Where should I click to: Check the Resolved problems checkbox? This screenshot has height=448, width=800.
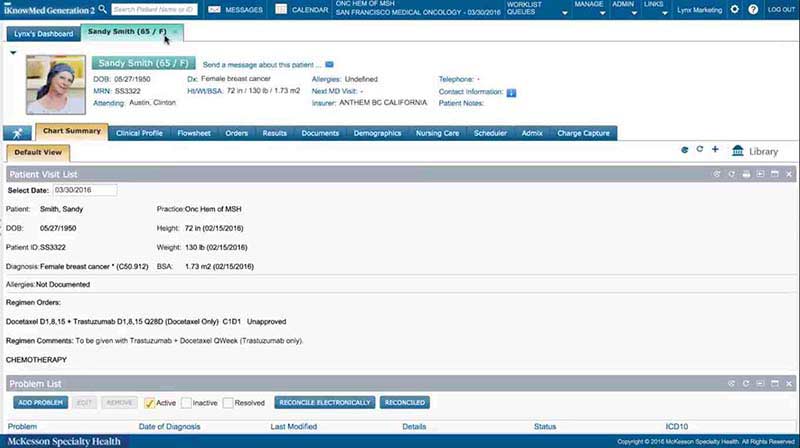click(x=228, y=403)
